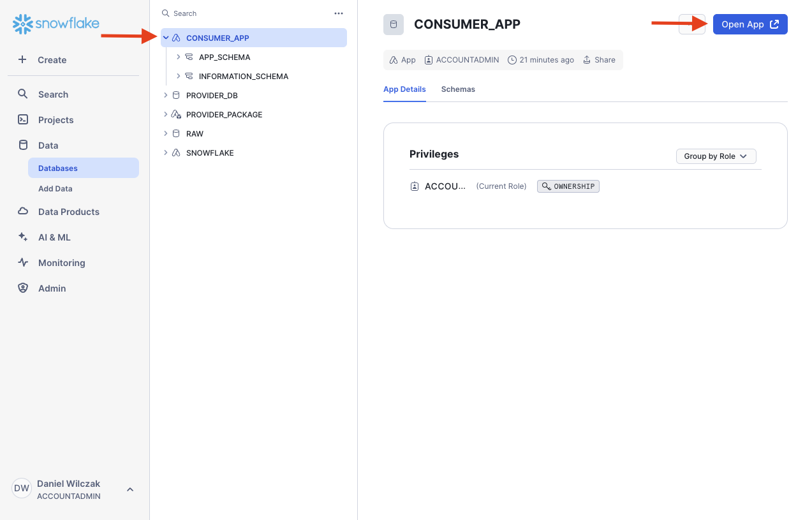The image size is (812, 520).
Task: Click the Data Products cloud icon
Action: pyautogui.click(x=23, y=211)
